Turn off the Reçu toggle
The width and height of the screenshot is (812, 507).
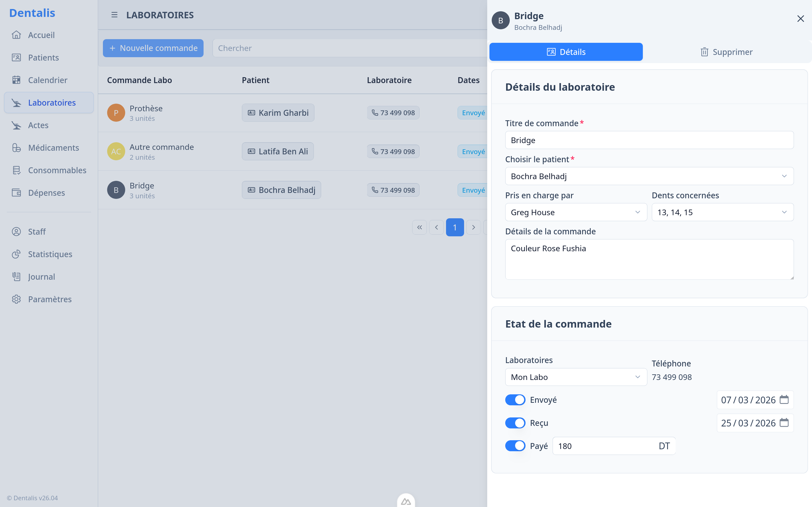515,423
